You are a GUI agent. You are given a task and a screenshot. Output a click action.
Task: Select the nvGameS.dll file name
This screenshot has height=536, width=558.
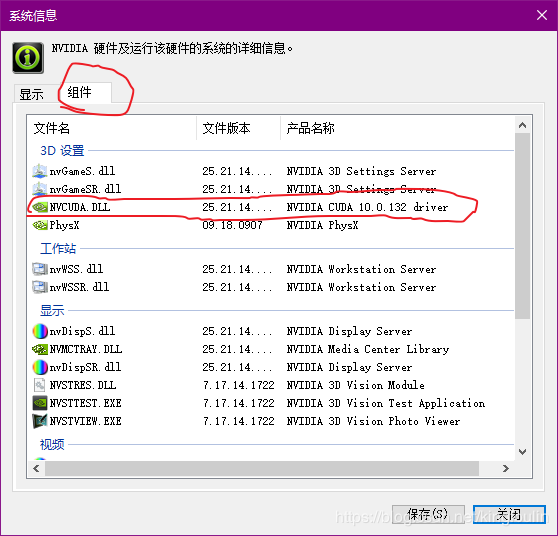pyautogui.click(x=82, y=171)
